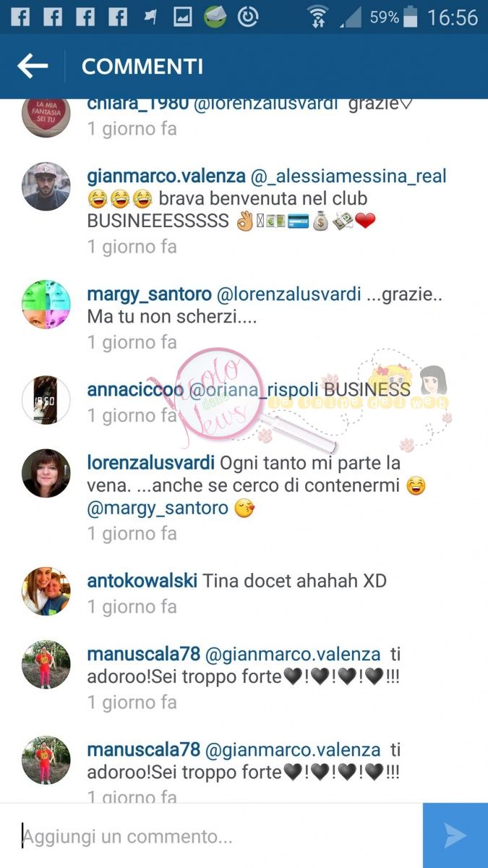Open the Wi-Fi status icon
Screen dimensions: 488x868
pos(318,17)
